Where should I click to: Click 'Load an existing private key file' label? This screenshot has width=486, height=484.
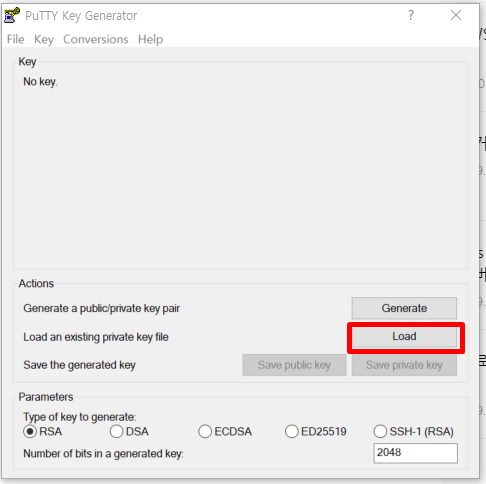click(x=96, y=337)
